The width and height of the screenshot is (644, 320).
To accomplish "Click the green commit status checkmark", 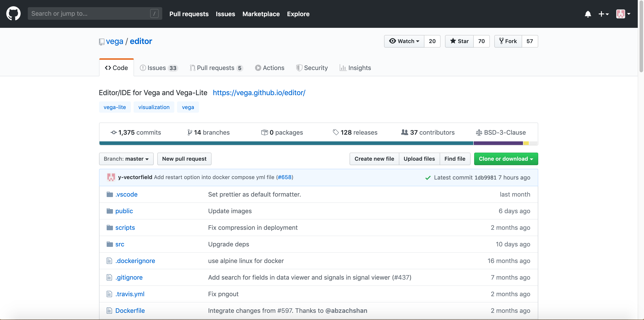I will [428, 178].
